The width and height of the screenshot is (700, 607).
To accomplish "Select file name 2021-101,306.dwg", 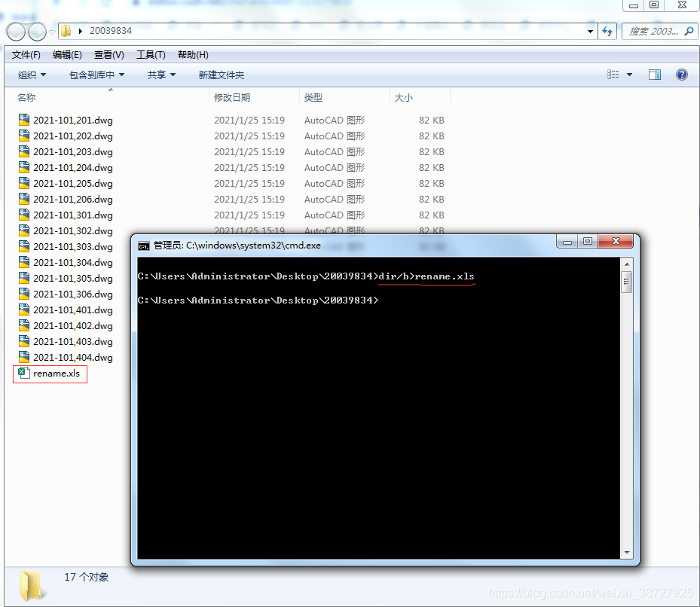I will 73,294.
